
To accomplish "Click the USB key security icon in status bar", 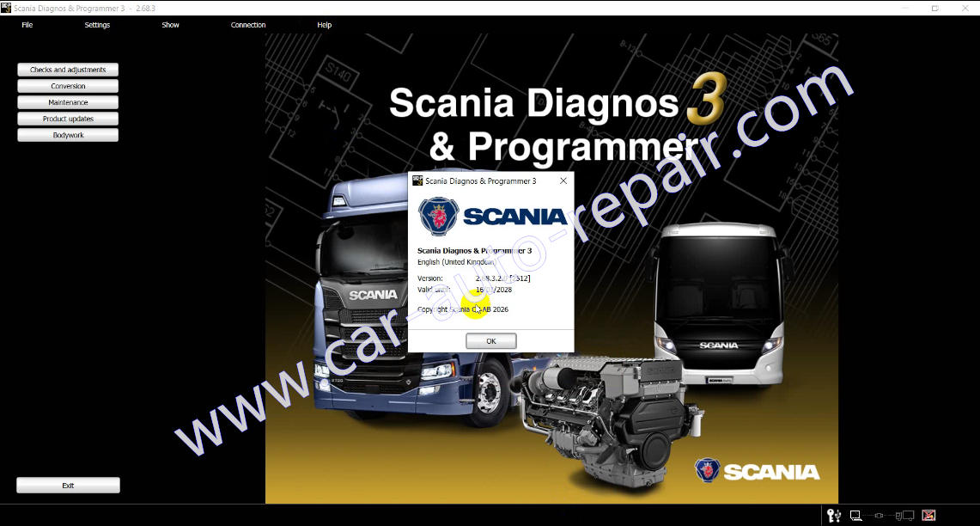I will [x=832, y=515].
